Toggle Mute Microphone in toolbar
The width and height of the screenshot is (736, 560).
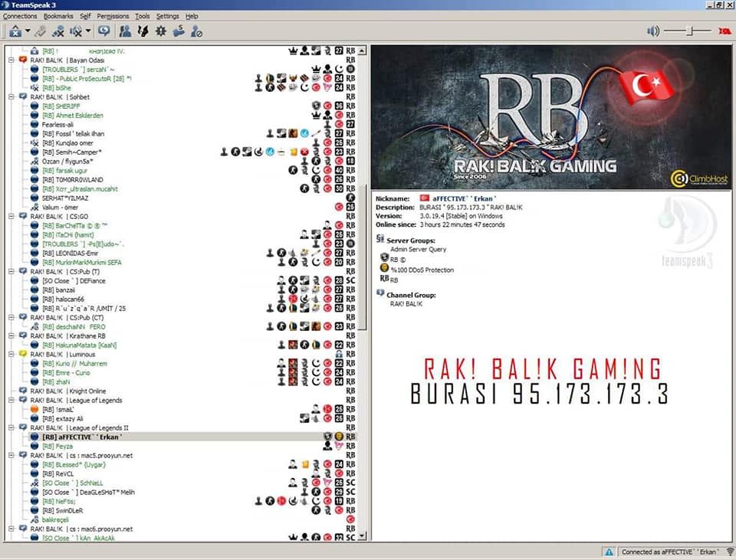point(59,31)
